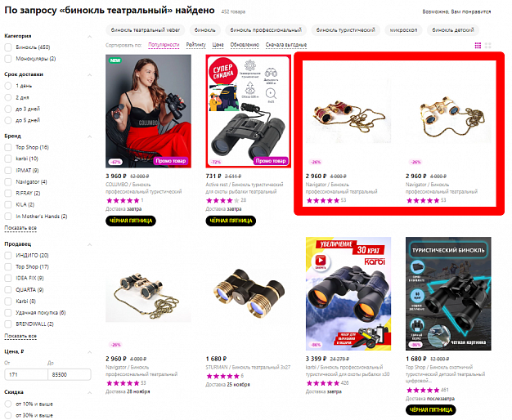Screen dimensions: 512x420
Task: Enable the Navigator (4) brand filter
Action: [x=8, y=181]
